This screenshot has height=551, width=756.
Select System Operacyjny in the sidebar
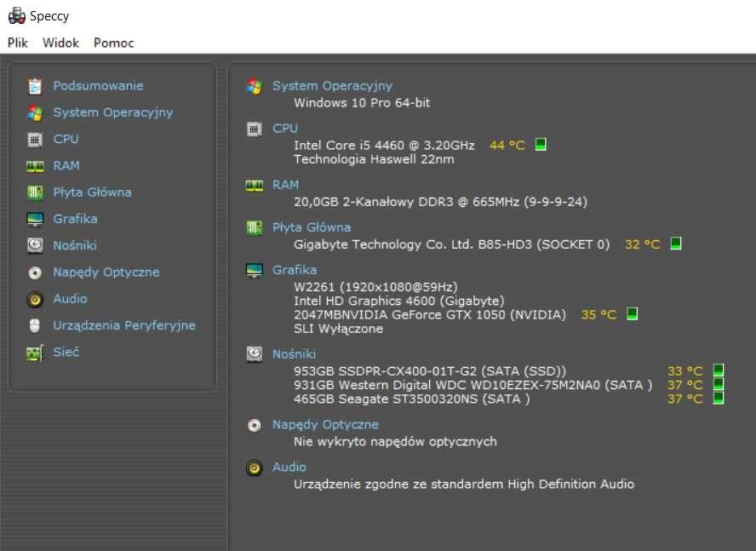[113, 112]
